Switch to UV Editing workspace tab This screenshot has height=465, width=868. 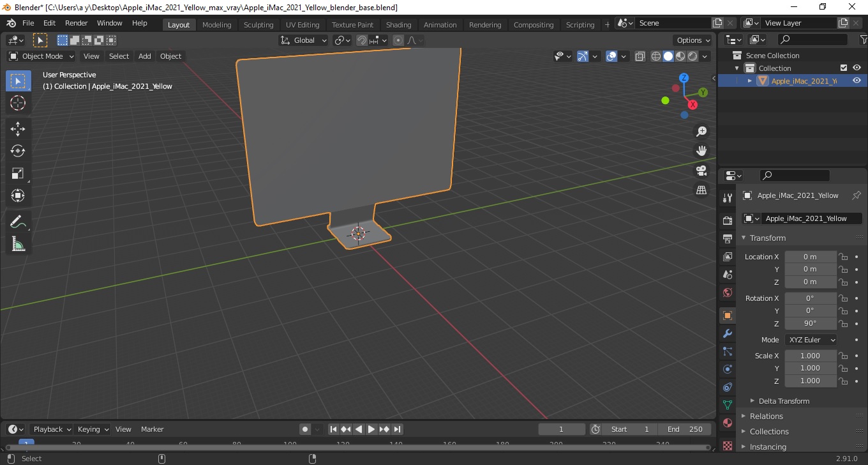[x=303, y=25]
